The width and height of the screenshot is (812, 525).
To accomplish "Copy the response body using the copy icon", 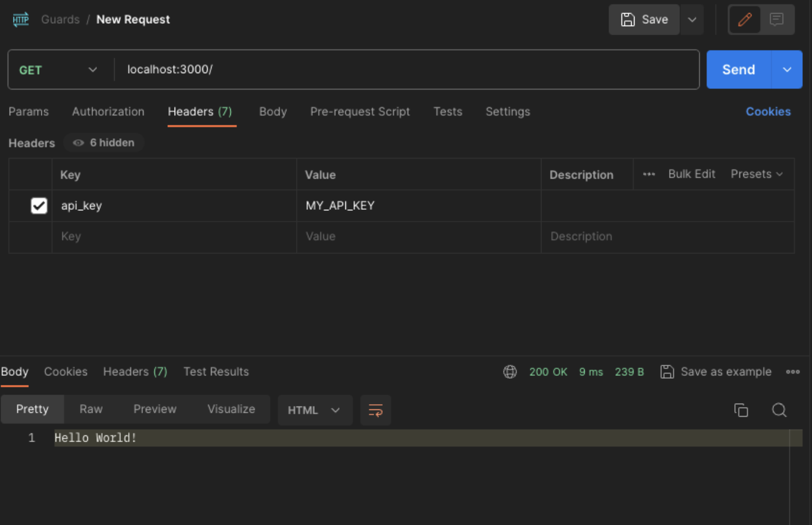I will coord(741,410).
